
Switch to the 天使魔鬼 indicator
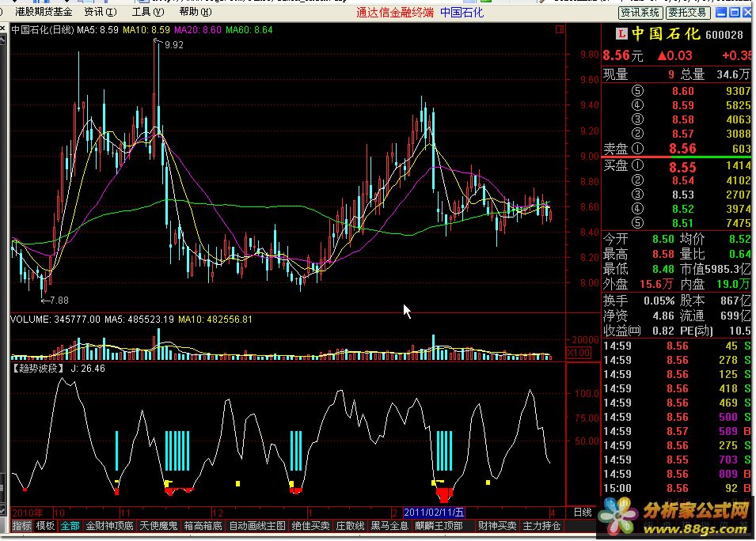click(x=158, y=526)
